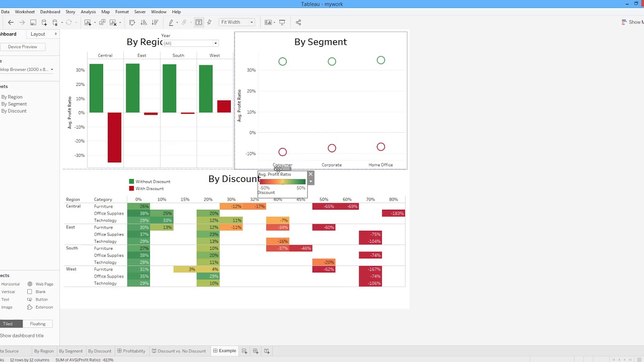Click the Save icon in the toolbar
This screenshot has height=362, width=644.
pos(33,22)
